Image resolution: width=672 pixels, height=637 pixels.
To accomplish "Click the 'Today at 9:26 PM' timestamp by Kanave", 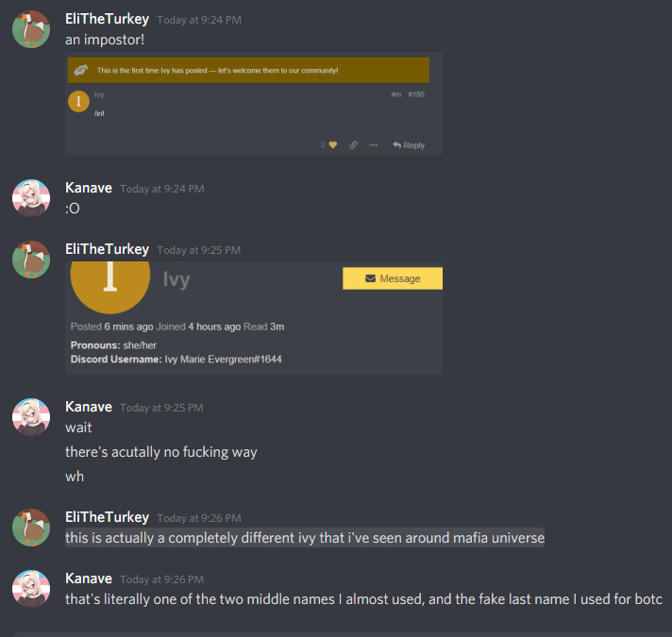I will tap(162, 579).
